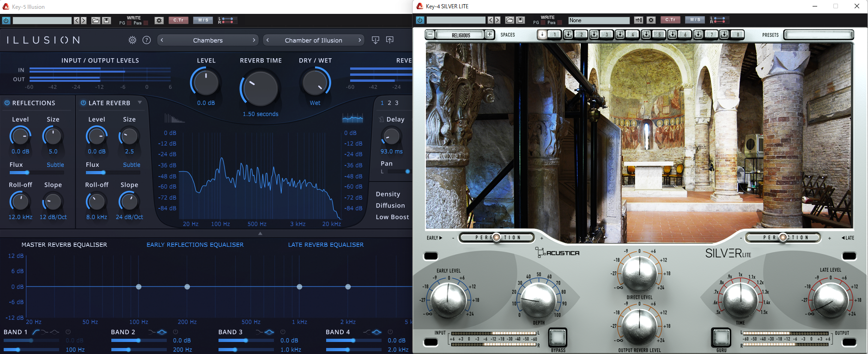Open preset folder icon in Illusion host bar
The width and height of the screenshot is (868, 354).
pyautogui.click(x=96, y=20)
